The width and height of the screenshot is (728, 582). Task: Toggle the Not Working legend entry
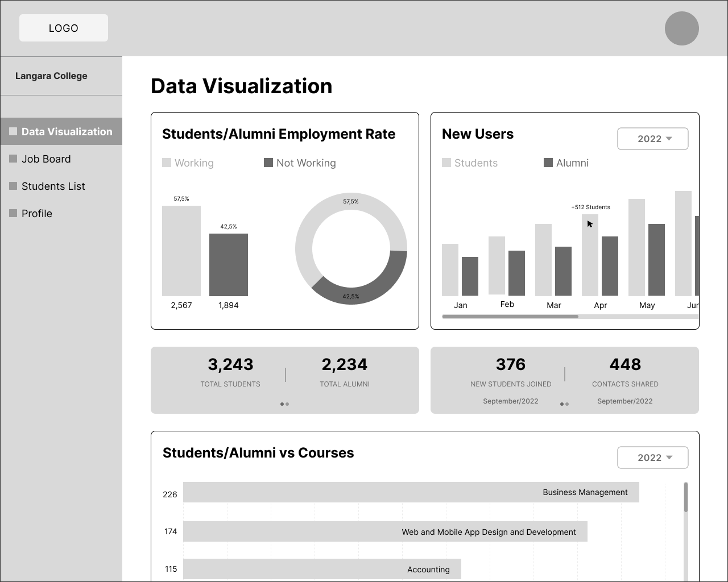click(x=300, y=163)
